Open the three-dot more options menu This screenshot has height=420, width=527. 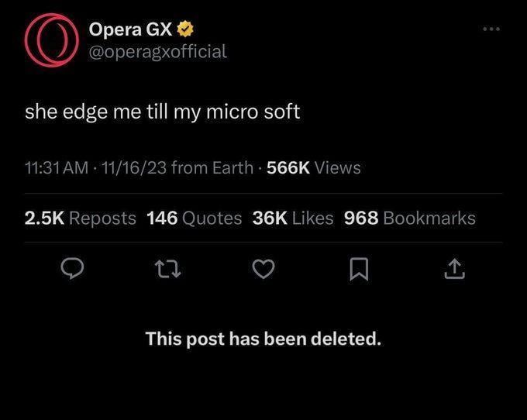click(491, 29)
